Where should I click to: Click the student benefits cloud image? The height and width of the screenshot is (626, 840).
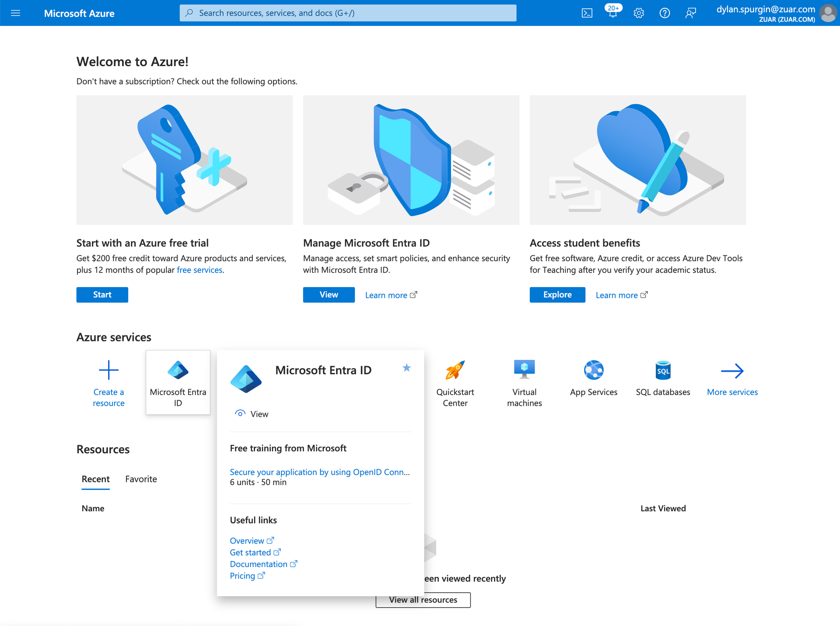(x=638, y=160)
